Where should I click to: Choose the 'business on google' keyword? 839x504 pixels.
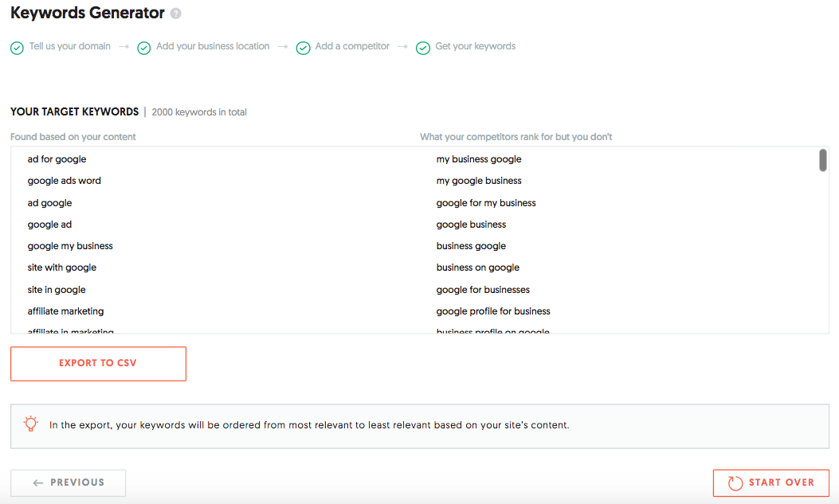click(477, 268)
